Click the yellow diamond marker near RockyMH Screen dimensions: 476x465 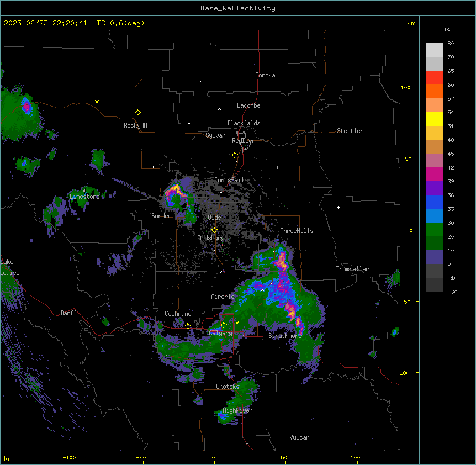[138, 113]
